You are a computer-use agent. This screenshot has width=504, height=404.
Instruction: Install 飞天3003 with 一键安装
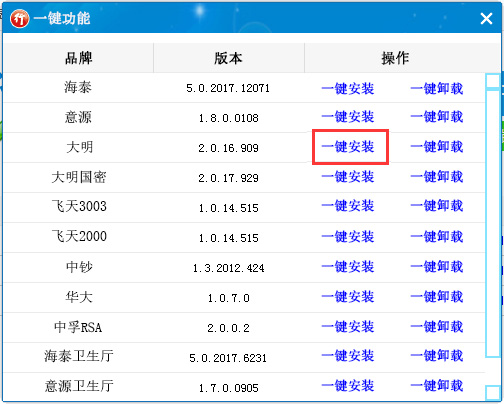click(348, 206)
